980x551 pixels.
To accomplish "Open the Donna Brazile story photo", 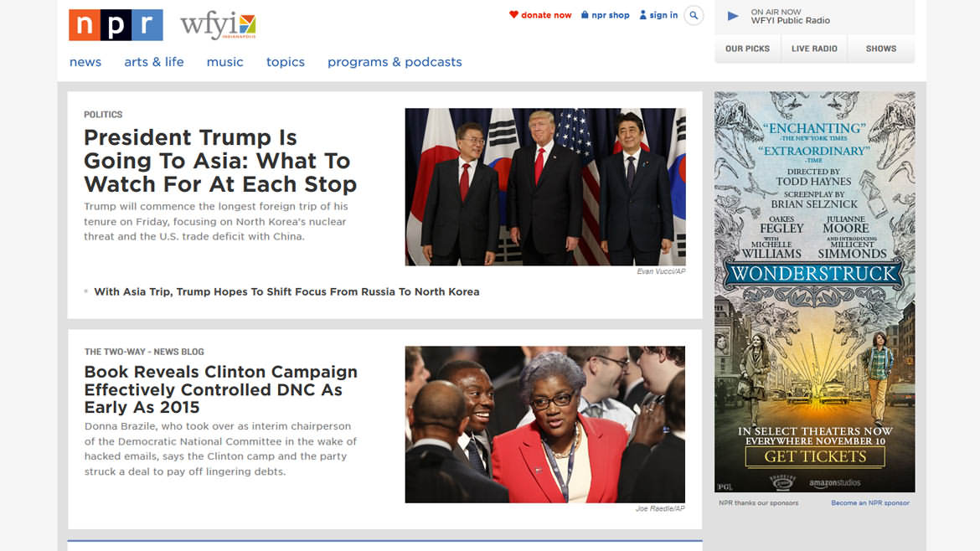I will pos(544,425).
